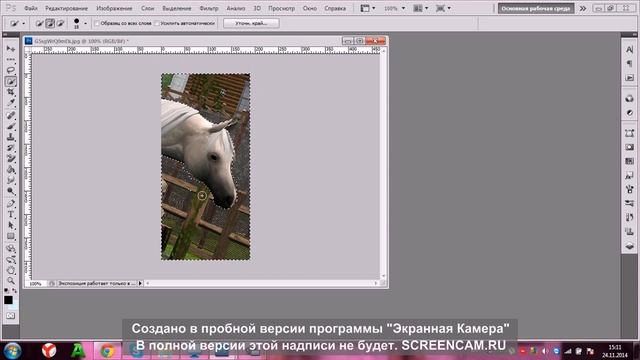
Task: Select the Spot Healing Brush tool
Action: pyautogui.click(x=11, y=116)
